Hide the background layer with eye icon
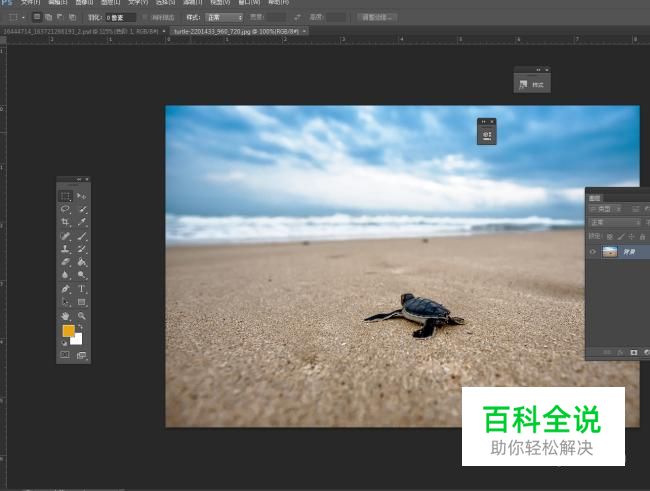Image resolution: width=650 pixels, height=491 pixels. coord(592,252)
